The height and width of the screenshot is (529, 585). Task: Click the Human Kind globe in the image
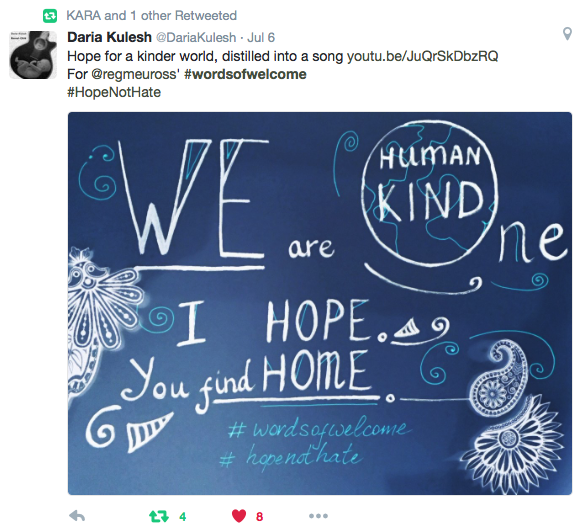point(429,193)
